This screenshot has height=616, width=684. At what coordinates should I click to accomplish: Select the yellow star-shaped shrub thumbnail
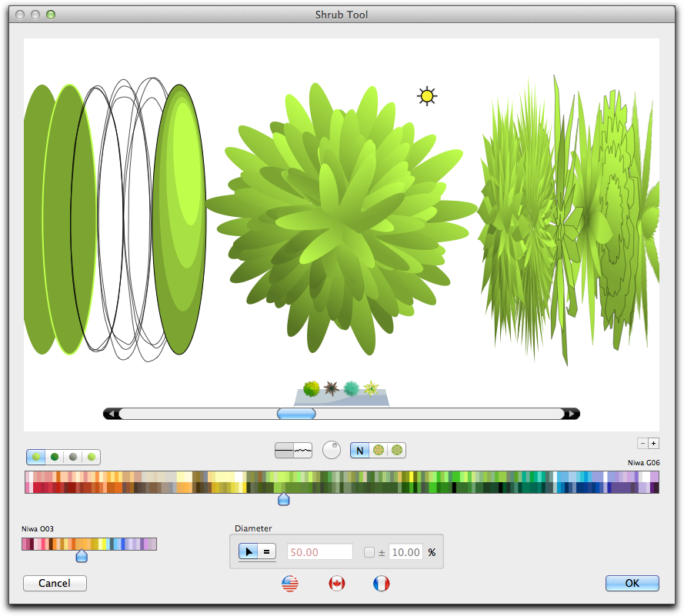click(371, 388)
